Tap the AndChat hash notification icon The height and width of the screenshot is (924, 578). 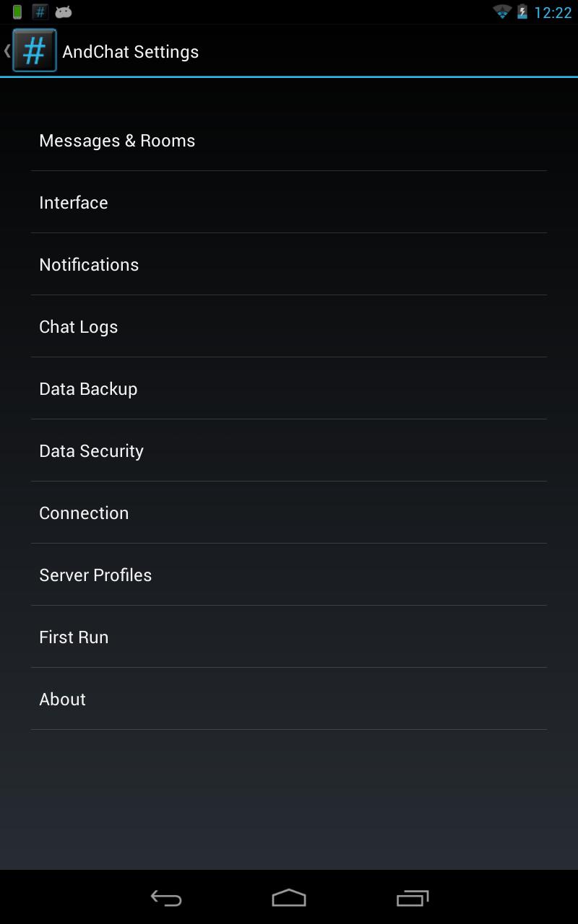coord(40,12)
